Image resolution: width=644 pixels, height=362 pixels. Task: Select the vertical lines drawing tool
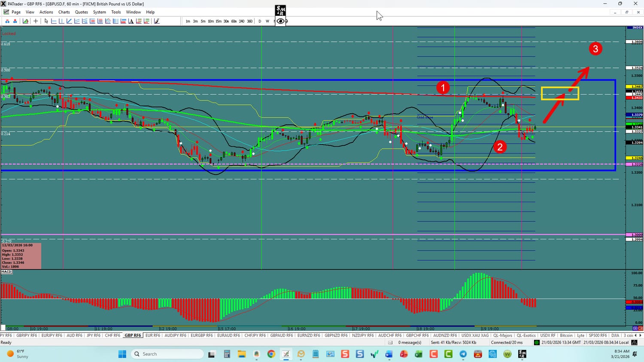[x=115, y=21]
